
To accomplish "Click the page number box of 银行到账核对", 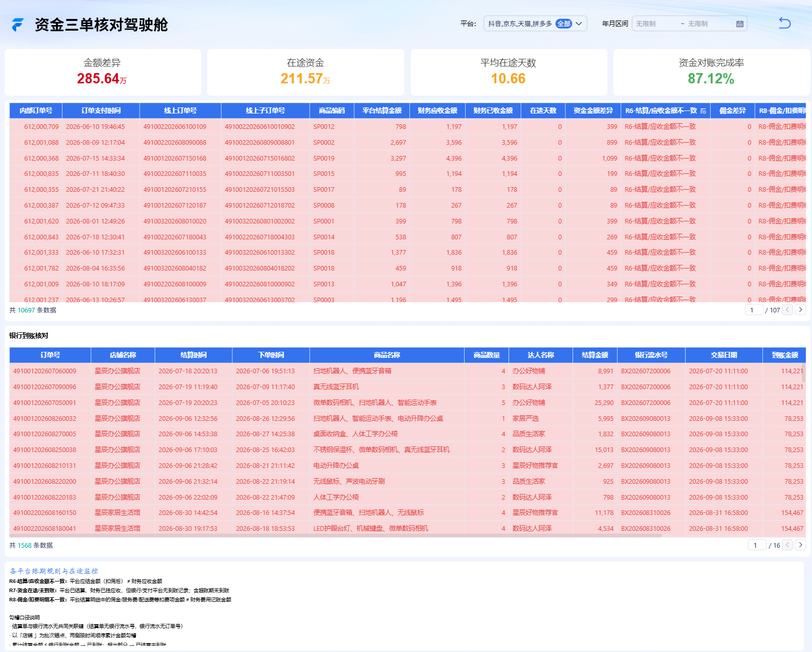I will point(757,545).
